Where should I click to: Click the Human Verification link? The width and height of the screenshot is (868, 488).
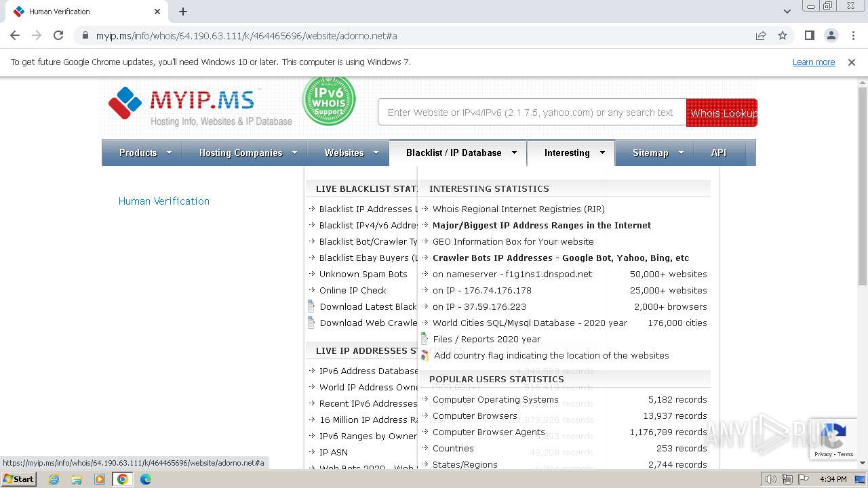pyautogui.click(x=164, y=201)
